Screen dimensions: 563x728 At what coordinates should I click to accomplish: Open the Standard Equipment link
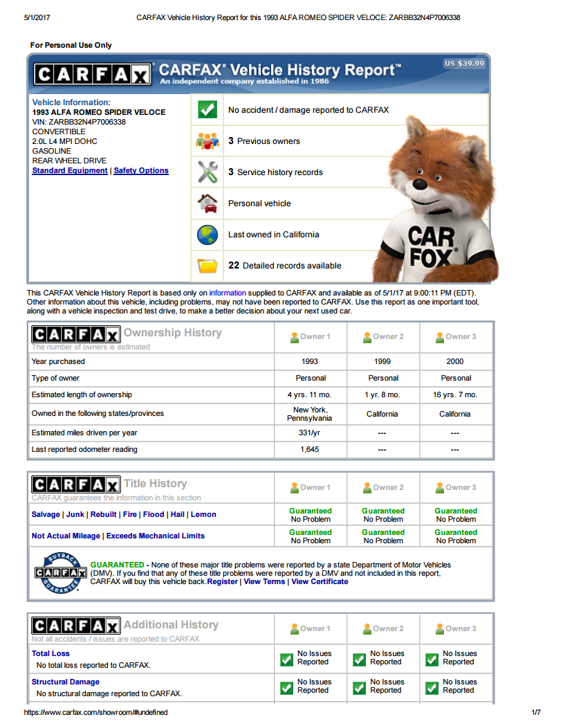coord(70,170)
